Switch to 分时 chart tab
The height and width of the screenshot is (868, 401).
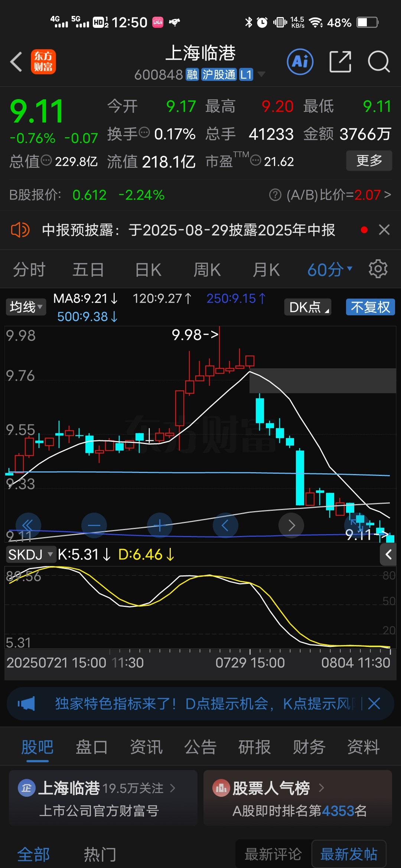click(x=29, y=270)
